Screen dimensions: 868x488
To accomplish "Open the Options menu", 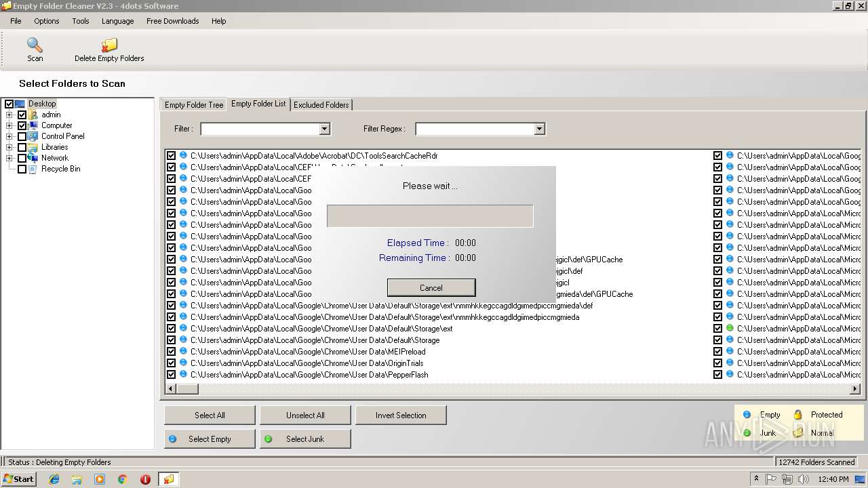I will coord(47,21).
